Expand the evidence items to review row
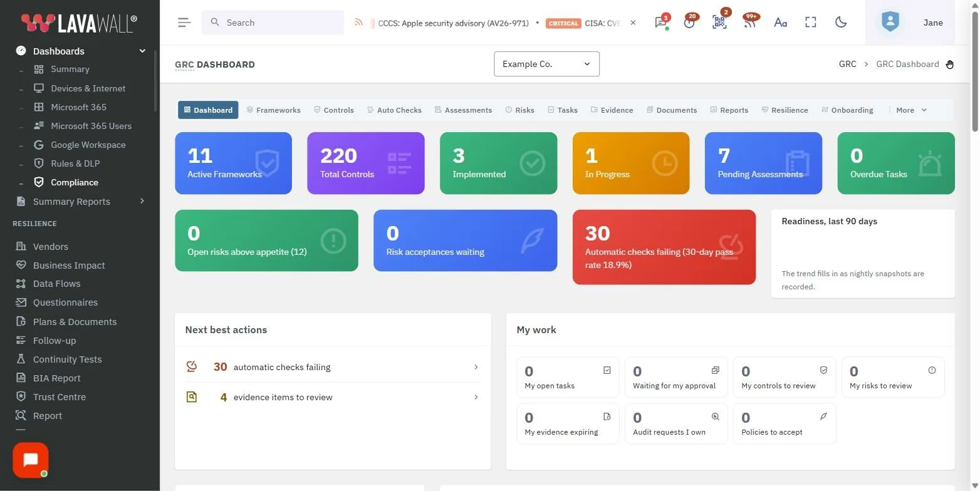 coord(333,397)
